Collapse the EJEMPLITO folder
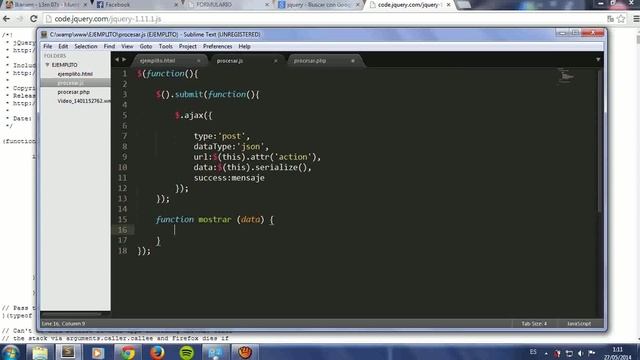 click(47, 65)
